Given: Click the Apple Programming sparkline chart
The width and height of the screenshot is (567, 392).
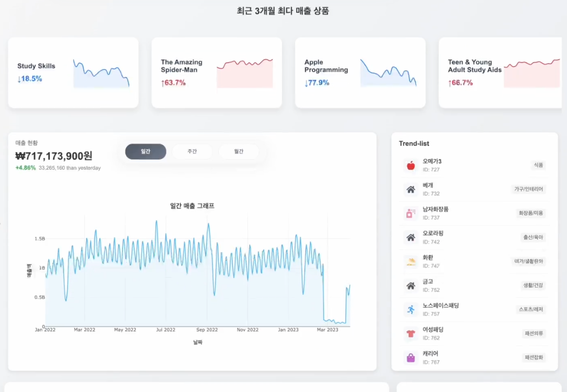Looking at the screenshot, I should point(388,73).
